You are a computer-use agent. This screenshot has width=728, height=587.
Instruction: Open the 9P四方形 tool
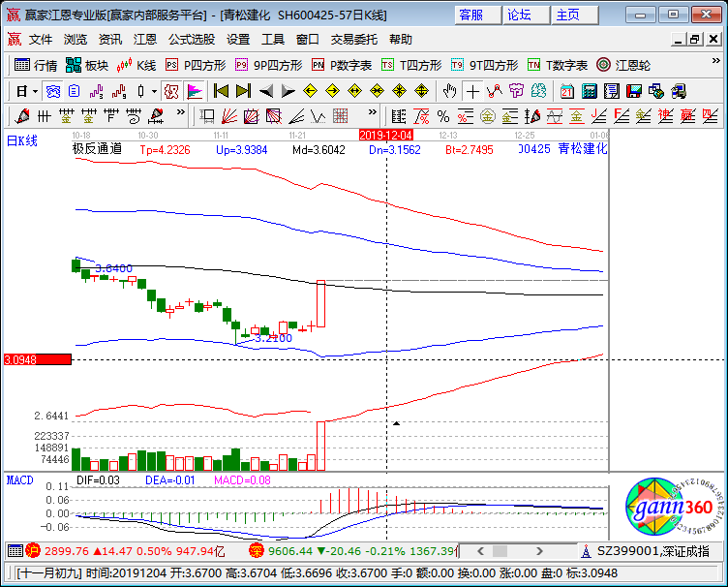269,65
